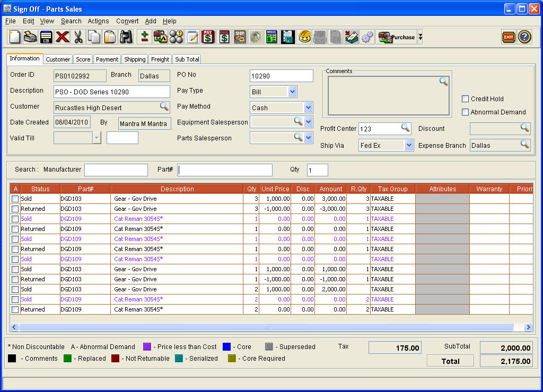Viewport: 543px width, 392px height.
Task: Click the horizontal scrollbar thumb in the grid
Action: click(x=266, y=327)
